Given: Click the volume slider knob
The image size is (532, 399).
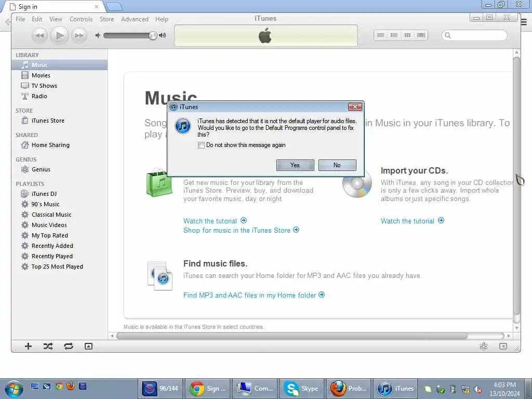Looking at the screenshot, I should (x=153, y=35).
